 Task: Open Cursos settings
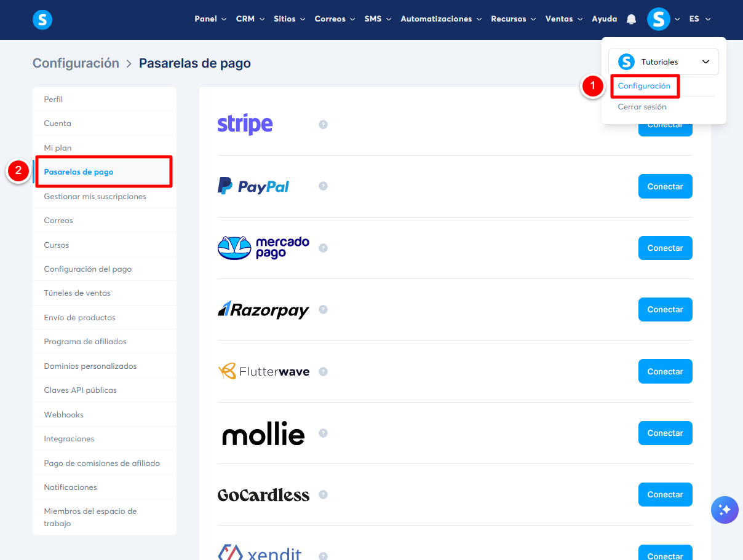(105, 245)
